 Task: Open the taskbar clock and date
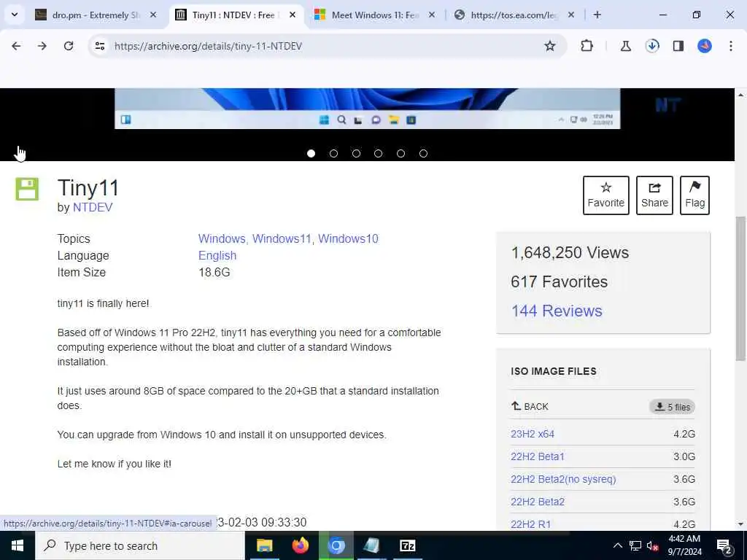pyautogui.click(x=684, y=545)
